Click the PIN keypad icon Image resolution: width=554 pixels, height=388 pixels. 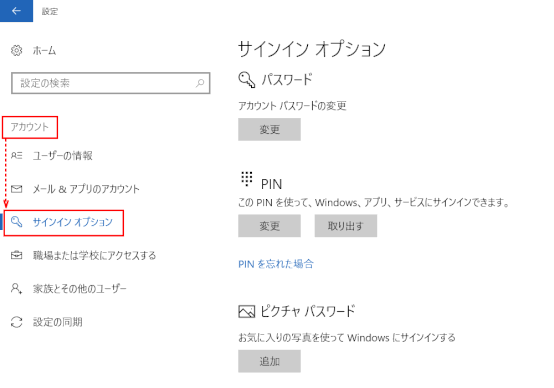247,179
